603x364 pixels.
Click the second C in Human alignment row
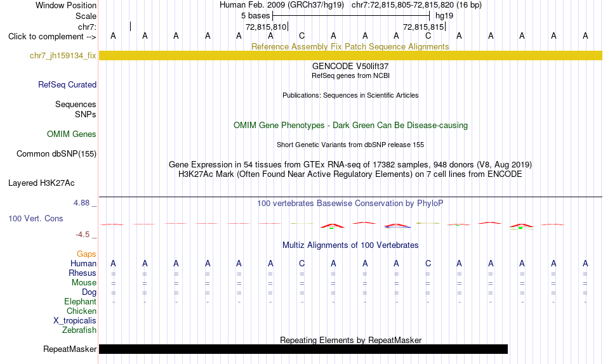pyautogui.click(x=428, y=263)
